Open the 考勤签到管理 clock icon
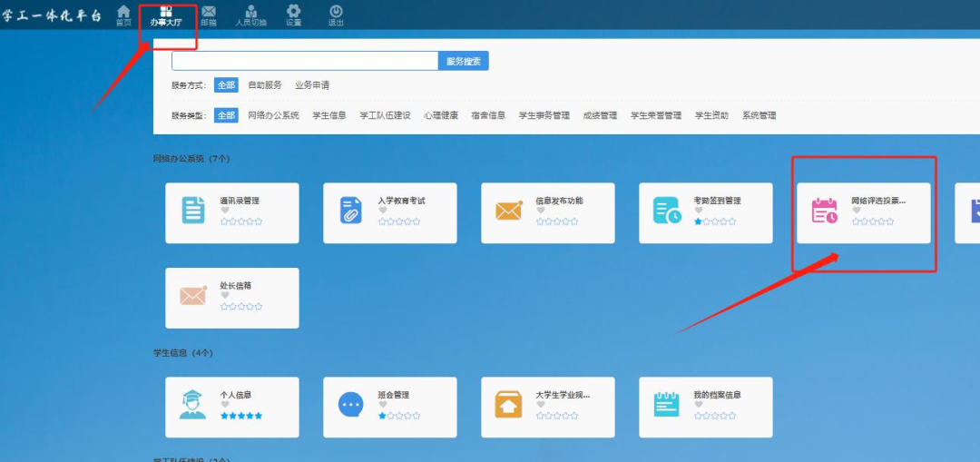 click(667, 211)
